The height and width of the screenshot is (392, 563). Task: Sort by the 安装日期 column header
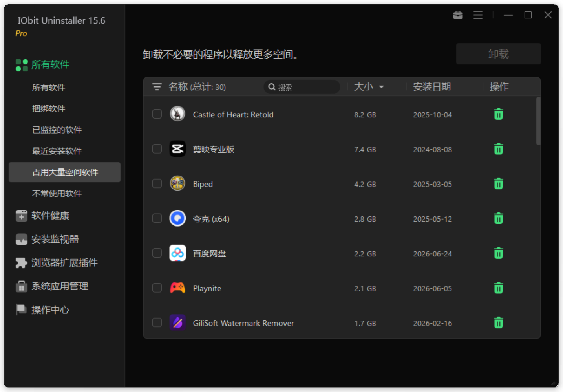[432, 87]
